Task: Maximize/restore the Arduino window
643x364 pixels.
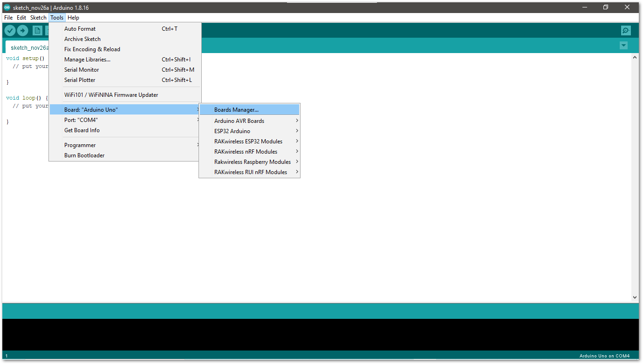Action: click(x=606, y=7)
